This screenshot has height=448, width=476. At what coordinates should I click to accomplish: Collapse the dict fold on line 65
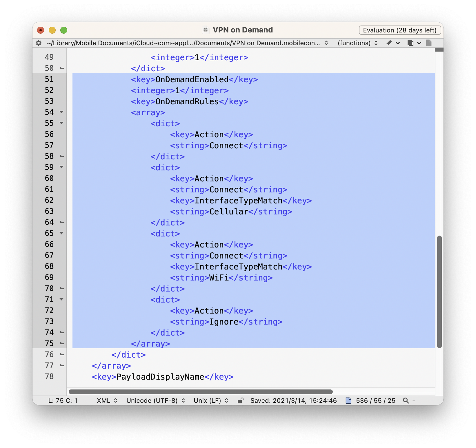(61, 233)
